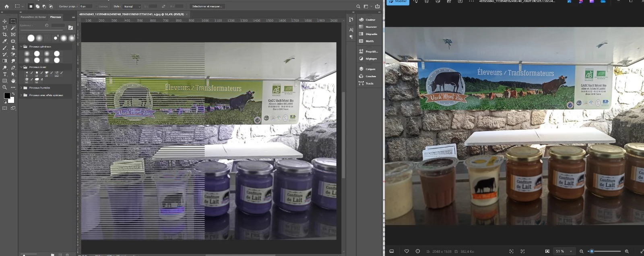Switch to Paramètres de forme tab
The image size is (644, 256).
33,17
